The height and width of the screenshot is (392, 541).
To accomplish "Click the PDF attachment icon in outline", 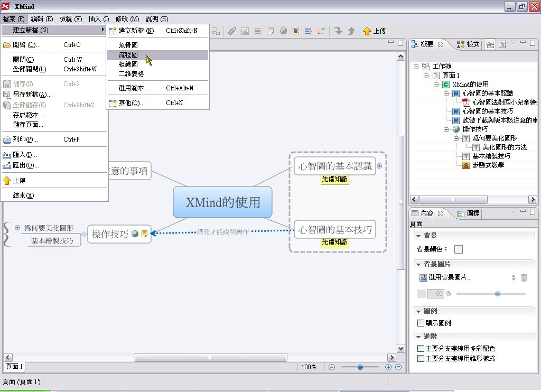I will [466, 102].
